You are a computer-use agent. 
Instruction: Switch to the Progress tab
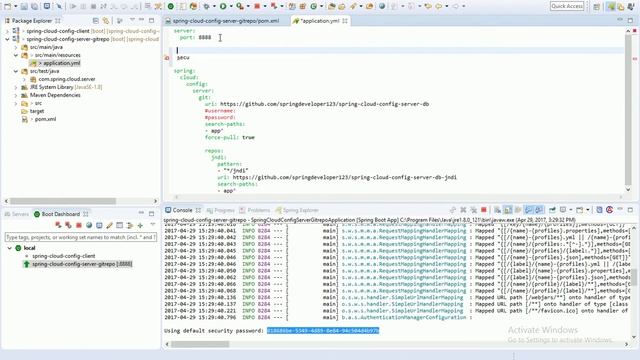221,210
